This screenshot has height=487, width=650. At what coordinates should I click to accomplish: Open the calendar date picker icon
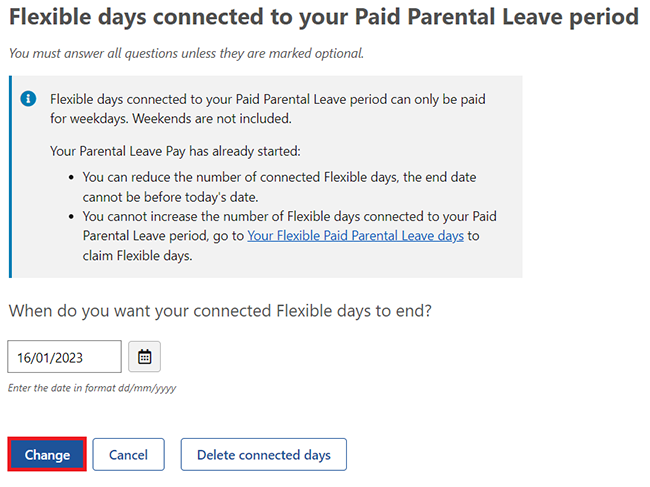pyautogui.click(x=144, y=356)
